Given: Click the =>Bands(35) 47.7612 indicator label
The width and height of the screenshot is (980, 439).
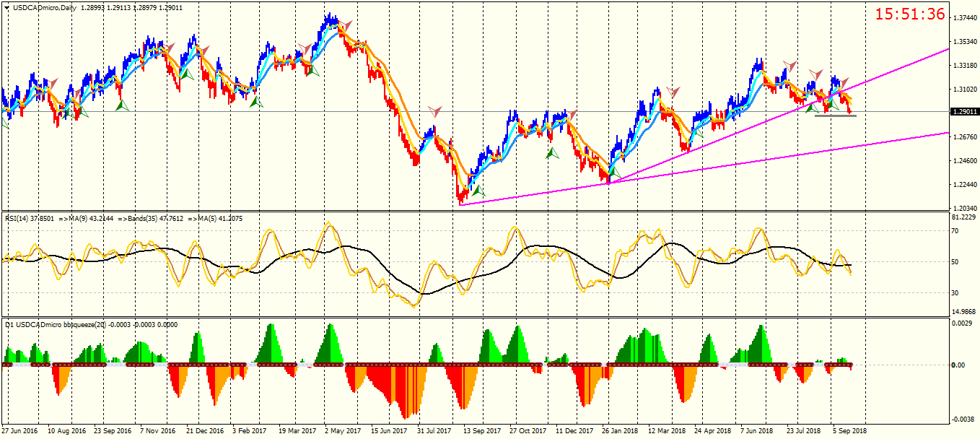Looking at the screenshot, I should click(x=151, y=218).
